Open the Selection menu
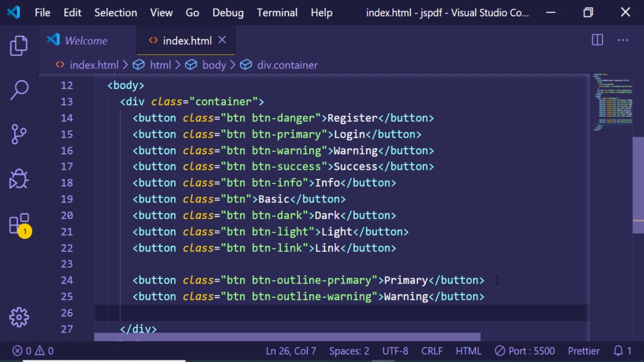This screenshot has height=362, width=644. pos(115,13)
